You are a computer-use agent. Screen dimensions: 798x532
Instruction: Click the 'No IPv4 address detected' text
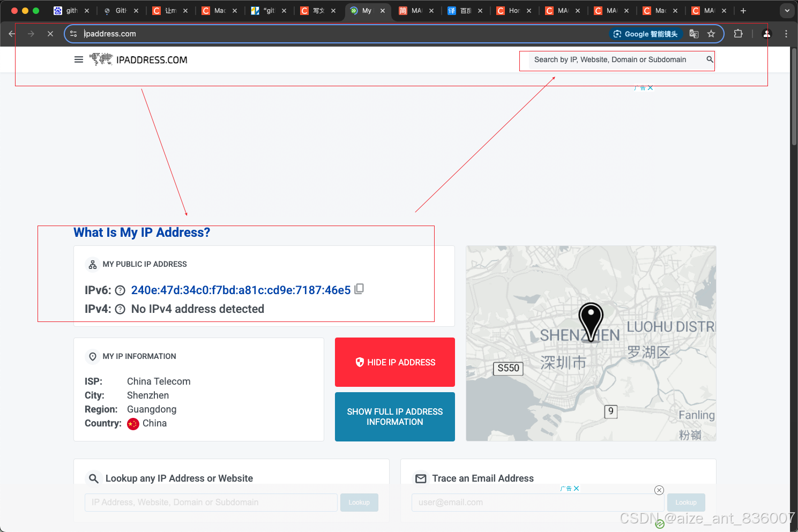[x=198, y=309]
